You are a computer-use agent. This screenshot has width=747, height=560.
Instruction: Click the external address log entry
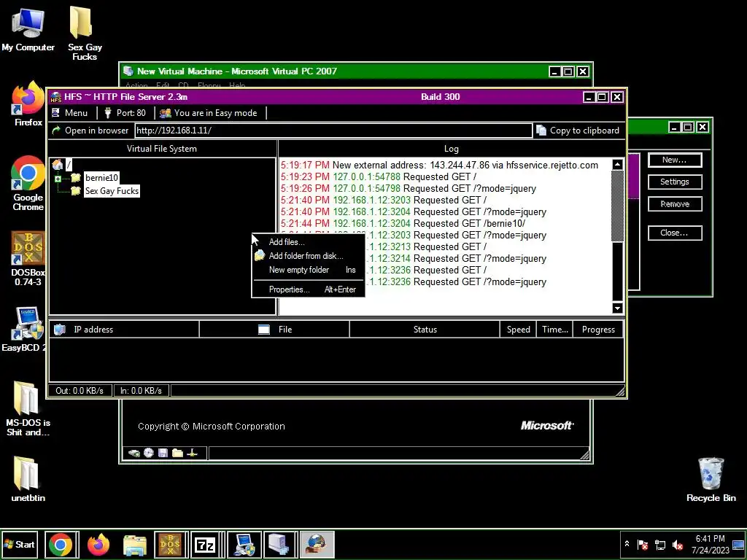tap(439, 166)
